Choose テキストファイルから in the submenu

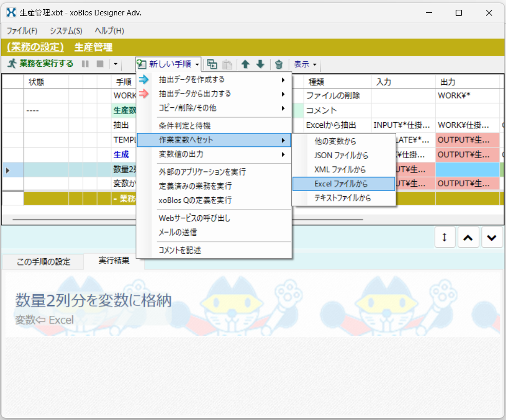click(344, 198)
